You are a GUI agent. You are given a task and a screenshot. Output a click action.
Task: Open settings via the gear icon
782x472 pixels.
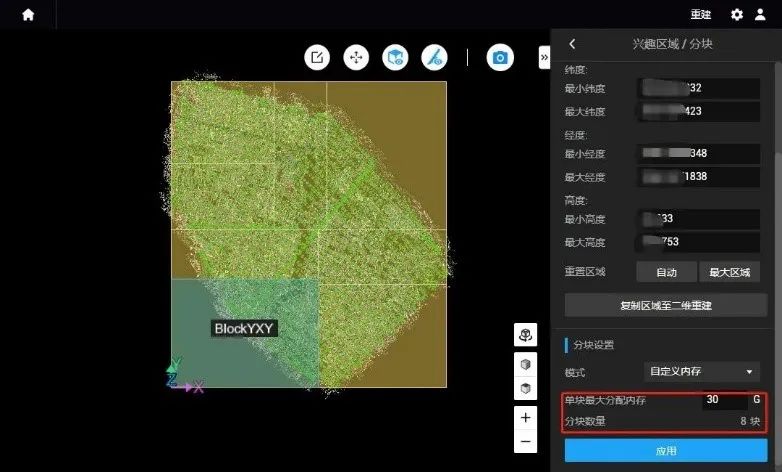(x=737, y=15)
